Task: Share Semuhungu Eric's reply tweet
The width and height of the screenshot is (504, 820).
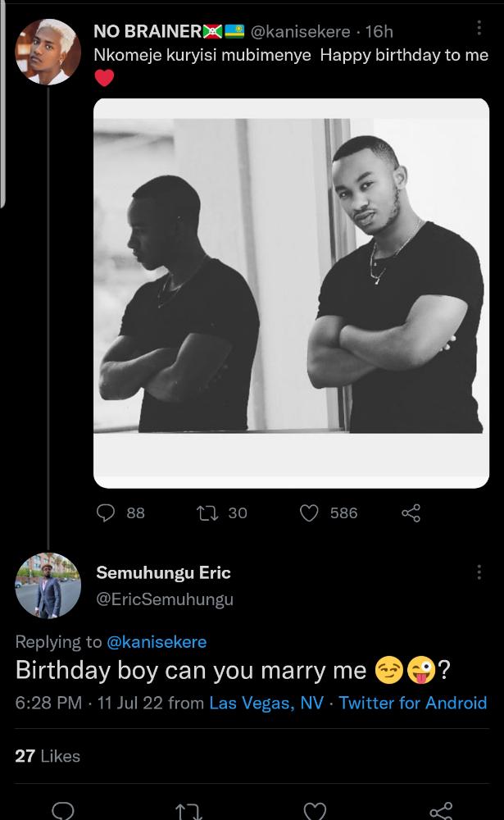Action: tap(441, 811)
